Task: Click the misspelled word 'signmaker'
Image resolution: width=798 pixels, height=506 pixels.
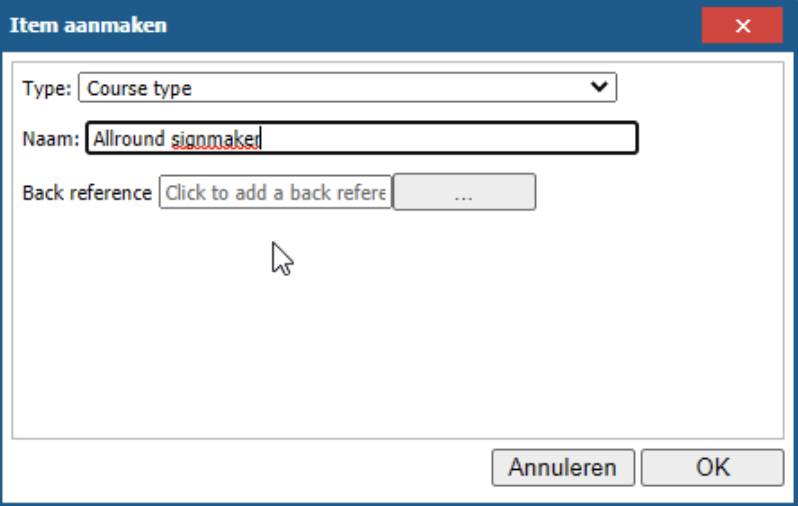Action: click(215, 139)
